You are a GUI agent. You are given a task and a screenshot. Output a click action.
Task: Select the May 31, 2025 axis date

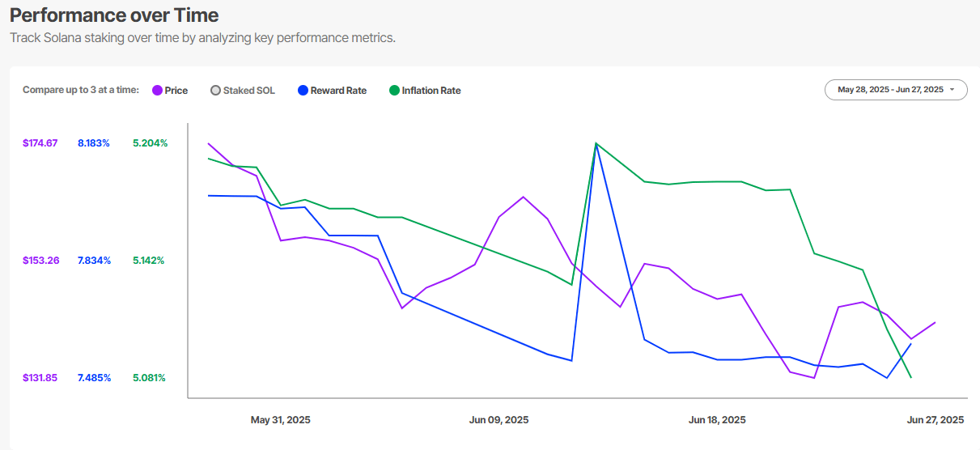(x=280, y=420)
